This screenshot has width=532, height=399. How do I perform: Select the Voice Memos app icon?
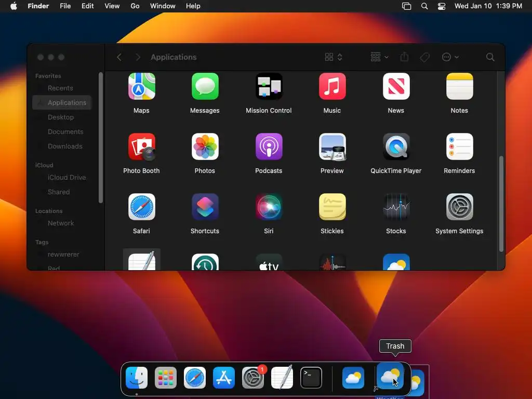pyautogui.click(x=332, y=262)
